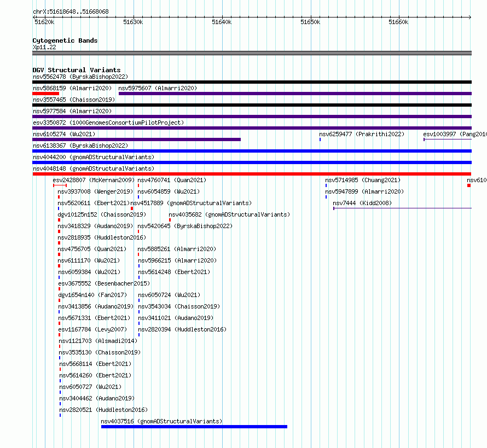Open nsv6050727 (Wu2021) label
This screenshot has height=448, width=487.
(90, 387)
